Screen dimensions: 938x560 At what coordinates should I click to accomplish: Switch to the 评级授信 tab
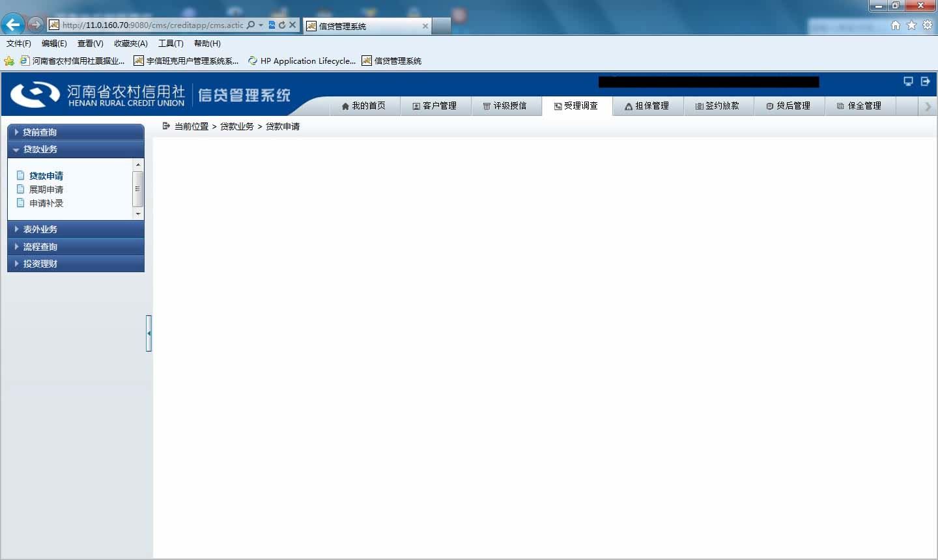point(505,105)
